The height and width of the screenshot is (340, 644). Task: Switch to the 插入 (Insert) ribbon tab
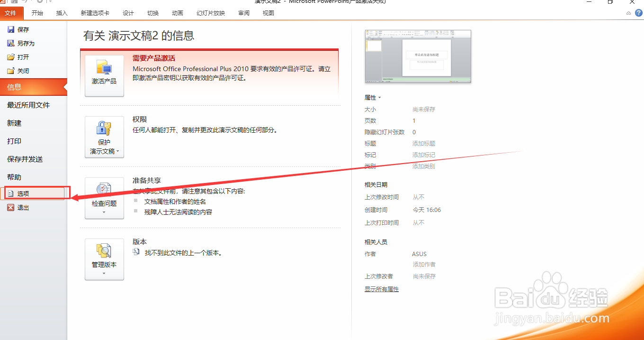coord(62,13)
